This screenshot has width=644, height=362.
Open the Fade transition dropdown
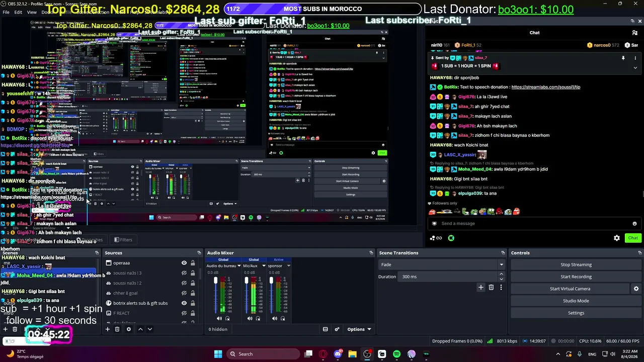[442, 264]
